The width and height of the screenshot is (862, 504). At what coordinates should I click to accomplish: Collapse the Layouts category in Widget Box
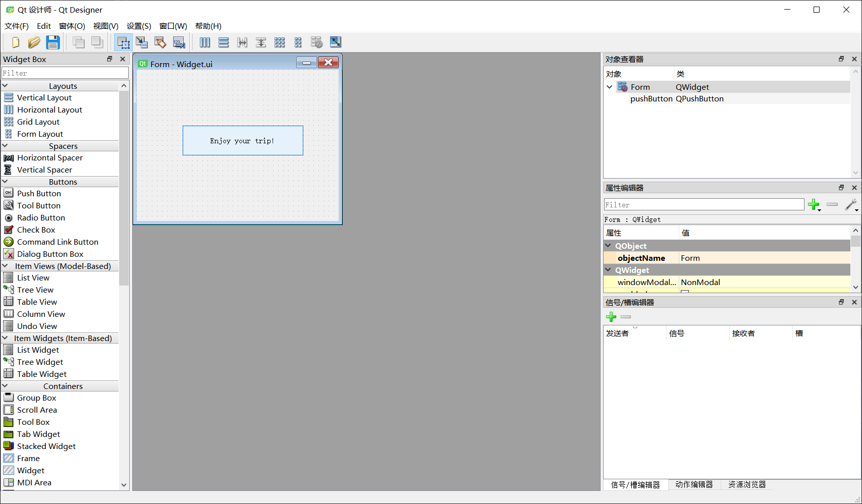[x=5, y=86]
